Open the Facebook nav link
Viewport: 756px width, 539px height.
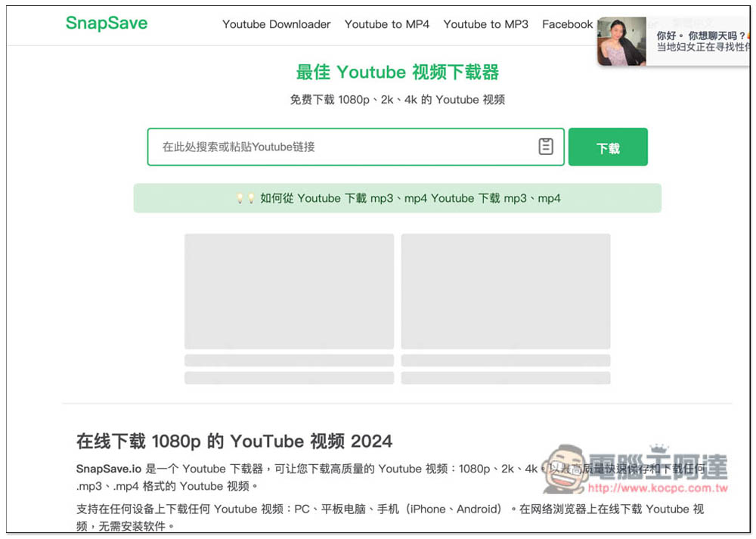(x=567, y=24)
